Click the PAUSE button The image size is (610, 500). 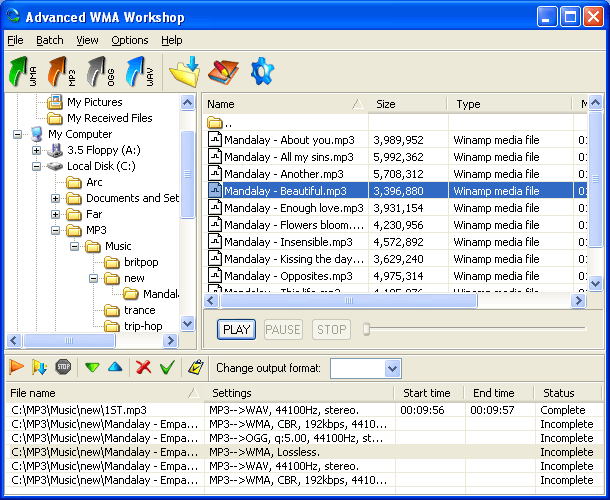[283, 330]
